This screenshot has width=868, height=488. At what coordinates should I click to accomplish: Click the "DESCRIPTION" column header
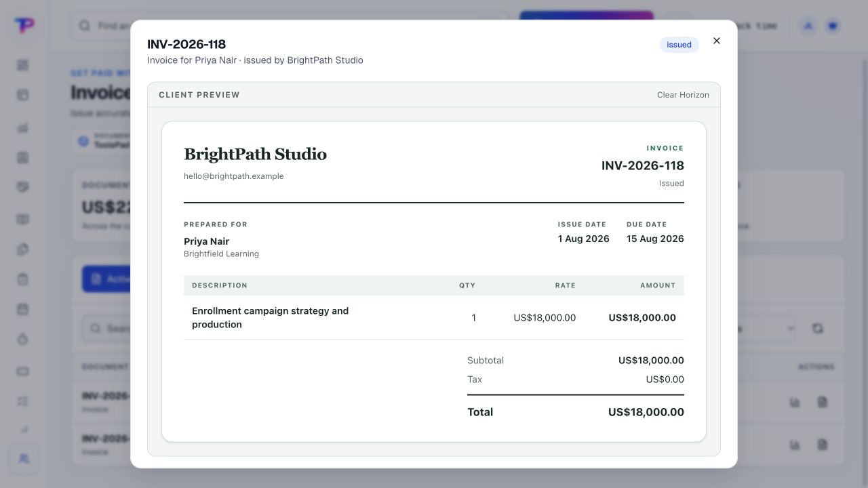[x=220, y=285]
